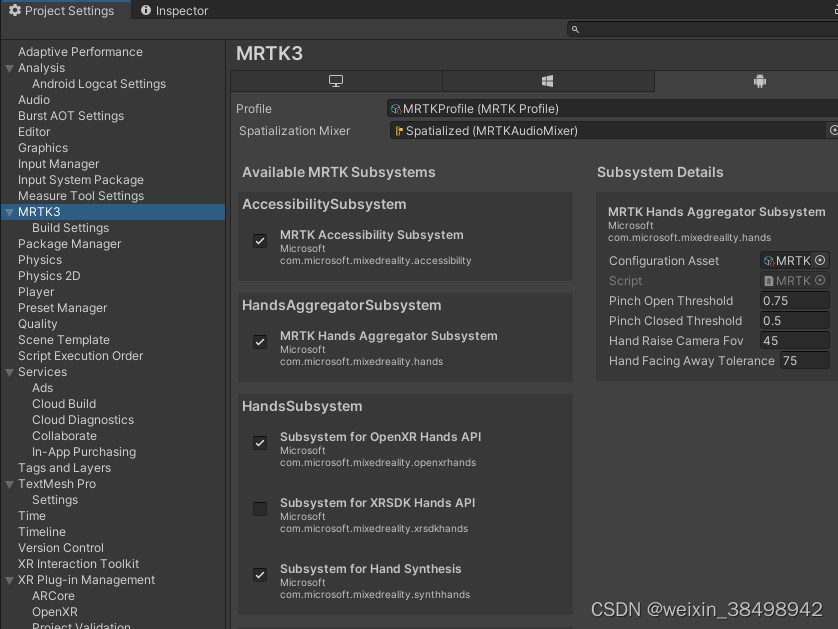The height and width of the screenshot is (629, 838).
Task: Open Graphics settings
Action: [43, 148]
